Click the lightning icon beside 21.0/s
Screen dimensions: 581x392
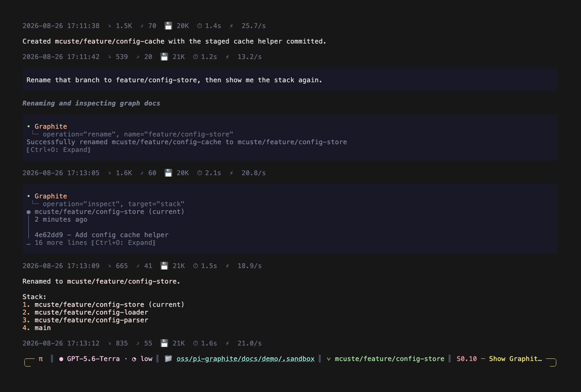pyautogui.click(x=227, y=343)
